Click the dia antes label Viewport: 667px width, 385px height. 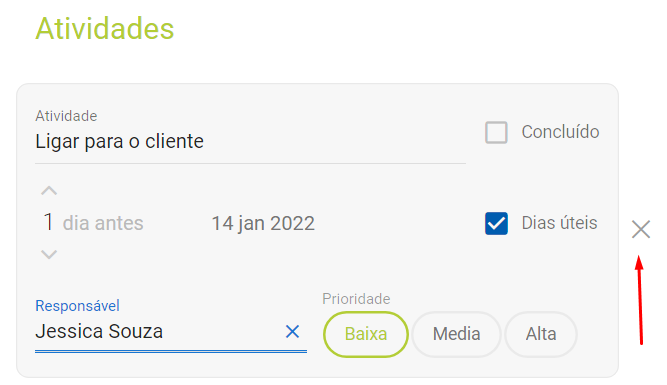[103, 223]
